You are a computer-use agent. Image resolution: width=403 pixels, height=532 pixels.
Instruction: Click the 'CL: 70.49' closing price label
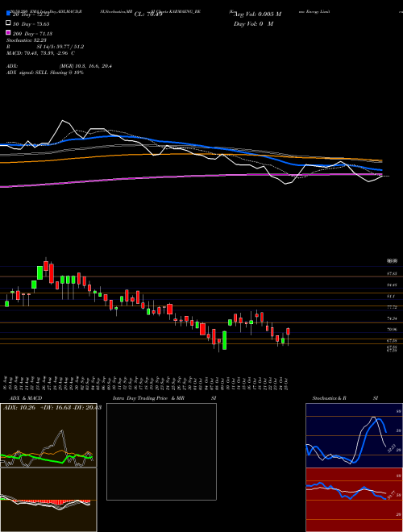pos(148,15)
